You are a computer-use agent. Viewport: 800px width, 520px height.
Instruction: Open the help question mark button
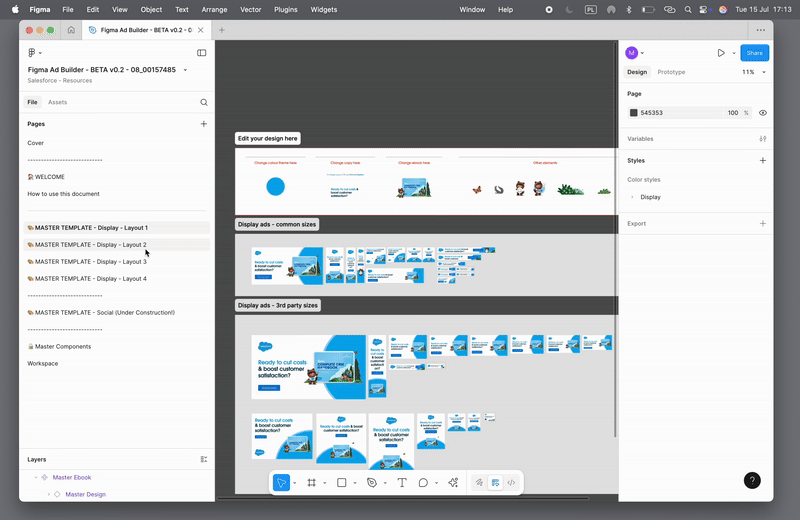coord(752,480)
